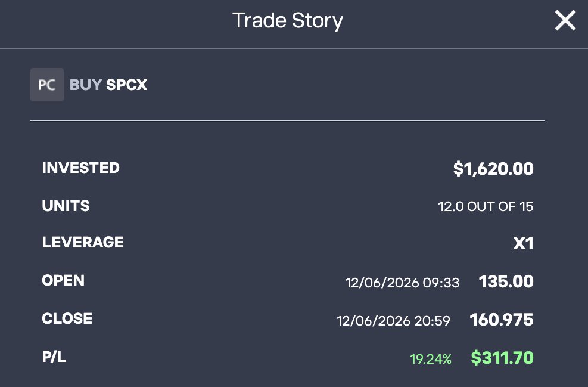Image resolution: width=588 pixels, height=387 pixels.
Task: Select the close date 12/06/2026 20:59
Action: pyautogui.click(x=393, y=321)
